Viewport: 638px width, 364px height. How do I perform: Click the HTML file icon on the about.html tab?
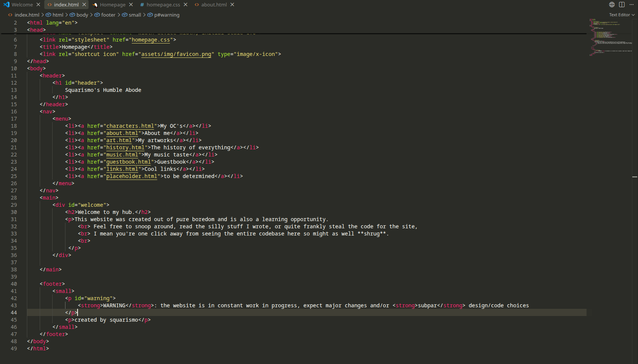(197, 5)
